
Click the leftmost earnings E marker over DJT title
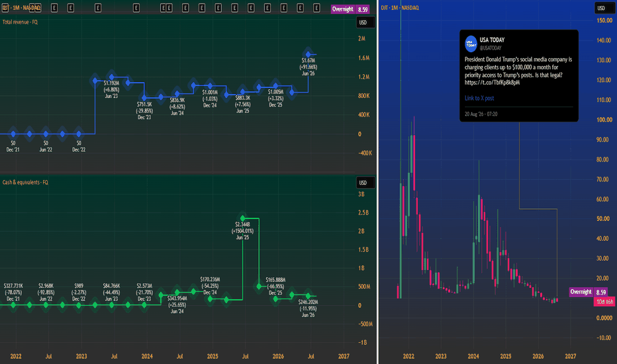click(x=5, y=8)
